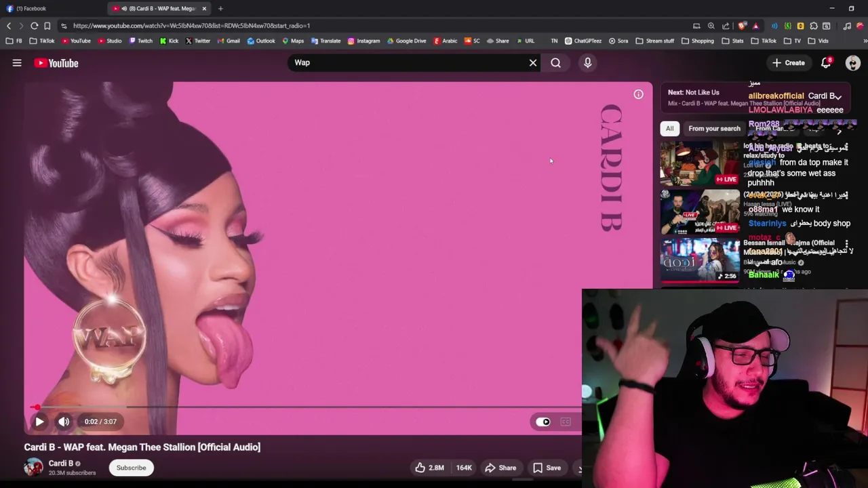Open the lofi hip hop radio thumbnail
Image resolution: width=868 pixels, height=488 pixels.
click(x=700, y=163)
